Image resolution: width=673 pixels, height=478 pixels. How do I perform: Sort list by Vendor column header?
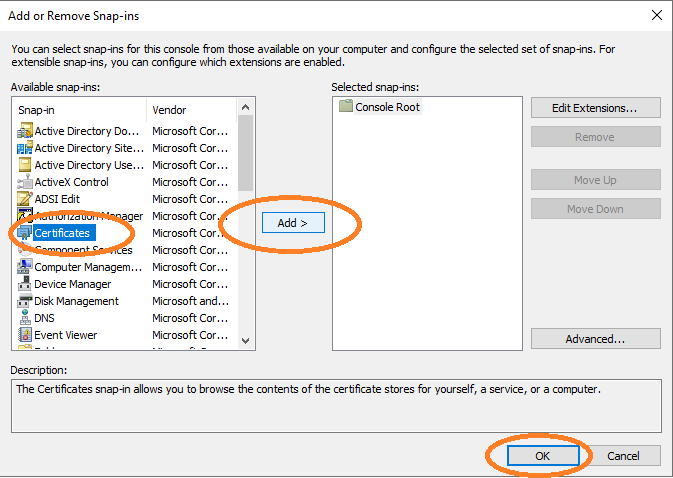[190, 110]
